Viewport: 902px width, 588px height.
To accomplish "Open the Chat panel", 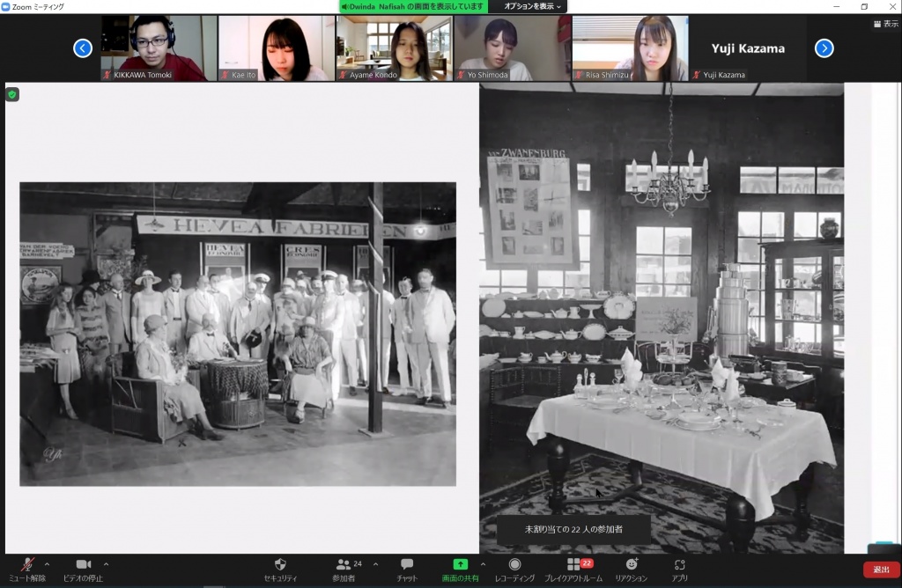I will (407, 570).
